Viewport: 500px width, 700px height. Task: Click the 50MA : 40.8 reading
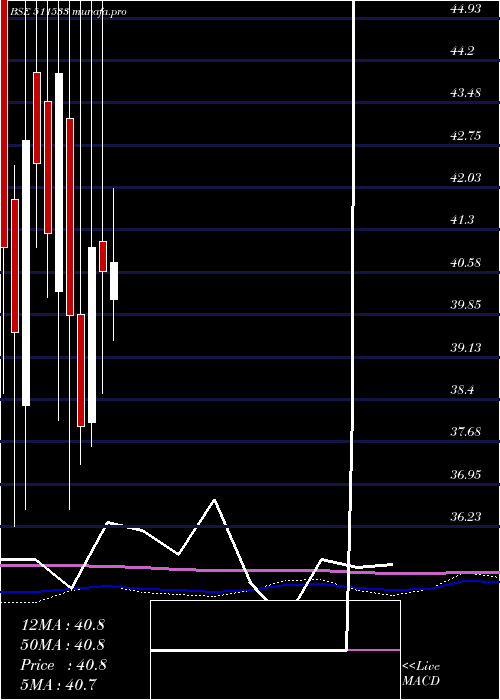(x=62, y=645)
